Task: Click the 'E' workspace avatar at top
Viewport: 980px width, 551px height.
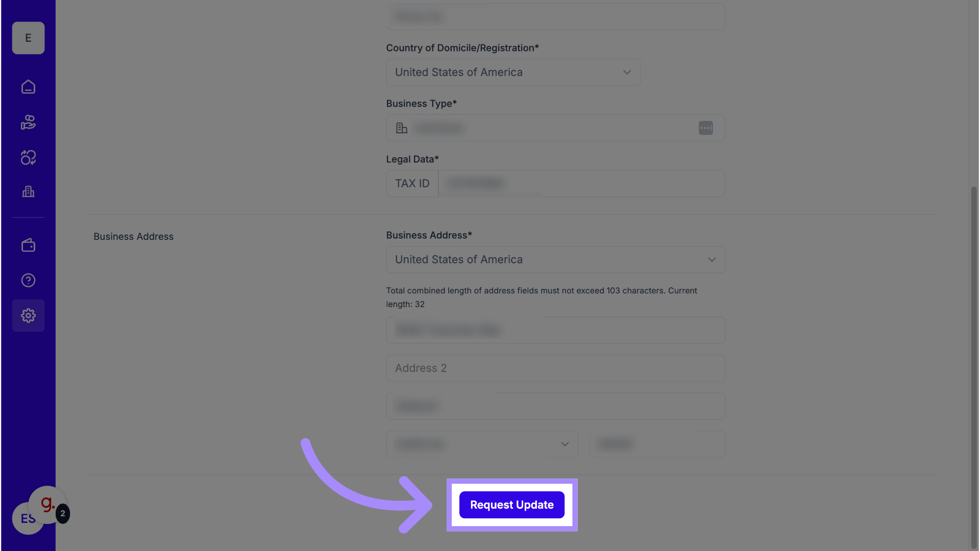Action: point(28,38)
